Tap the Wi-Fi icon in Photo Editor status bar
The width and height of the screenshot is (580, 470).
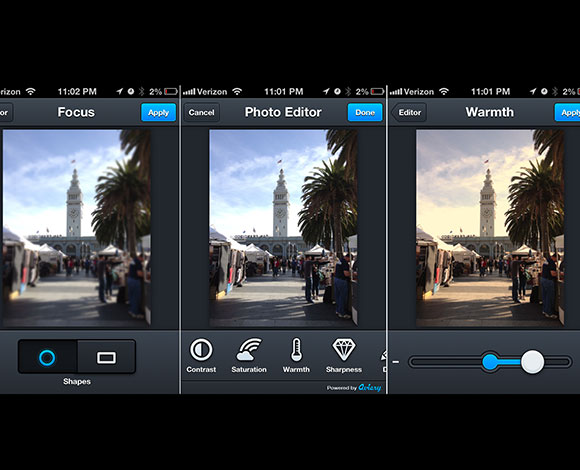point(237,91)
